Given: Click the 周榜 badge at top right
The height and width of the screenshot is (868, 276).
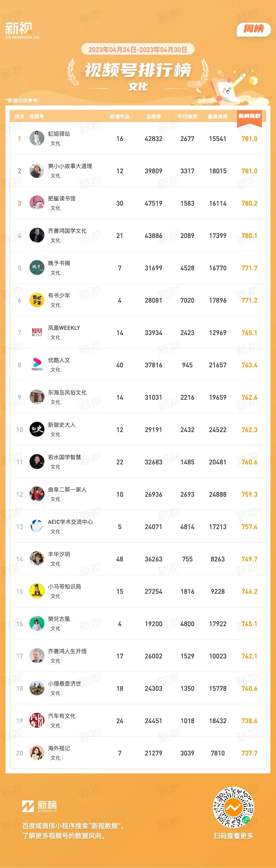Looking at the screenshot, I should coord(254,29).
